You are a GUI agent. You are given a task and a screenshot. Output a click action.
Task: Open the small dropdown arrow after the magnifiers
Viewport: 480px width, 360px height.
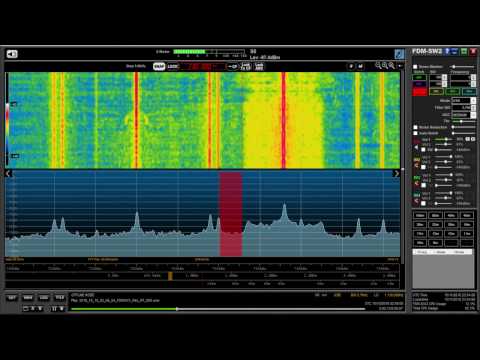(x=400, y=66)
